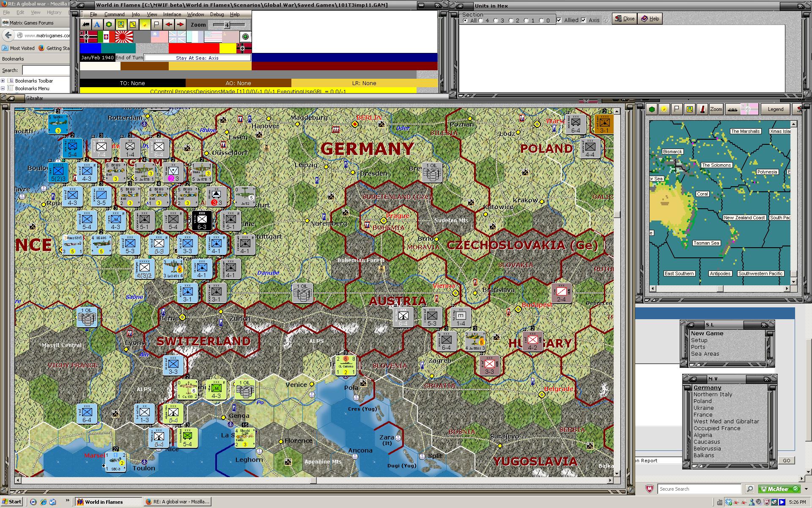Image resolution: width=812 pixels, height=508 pixels.
Task: Select section 1 radio button
Action: tap(526, 20)
